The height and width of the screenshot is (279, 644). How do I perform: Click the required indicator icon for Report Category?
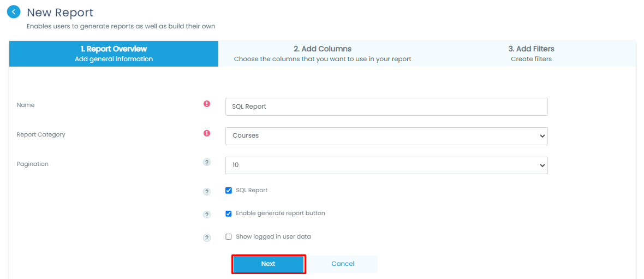click(207, 133)
